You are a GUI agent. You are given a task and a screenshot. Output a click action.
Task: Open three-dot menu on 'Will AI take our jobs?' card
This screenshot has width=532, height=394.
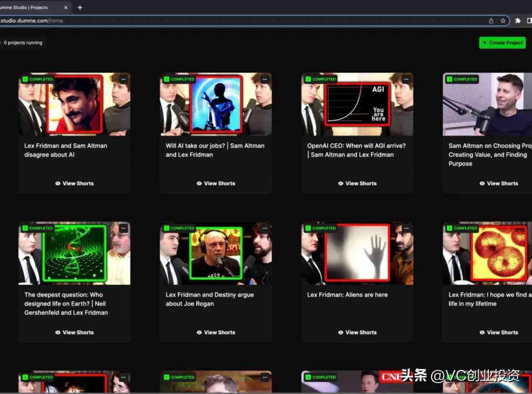coord(265,80)
